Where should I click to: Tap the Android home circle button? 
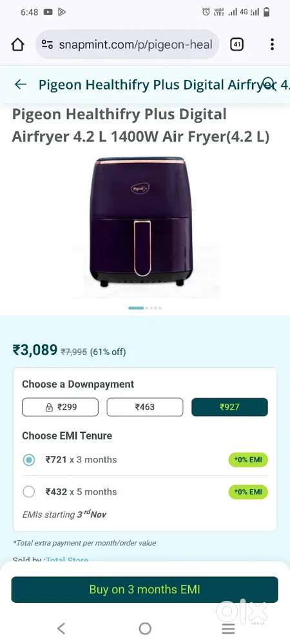click(x=145, y=628)
